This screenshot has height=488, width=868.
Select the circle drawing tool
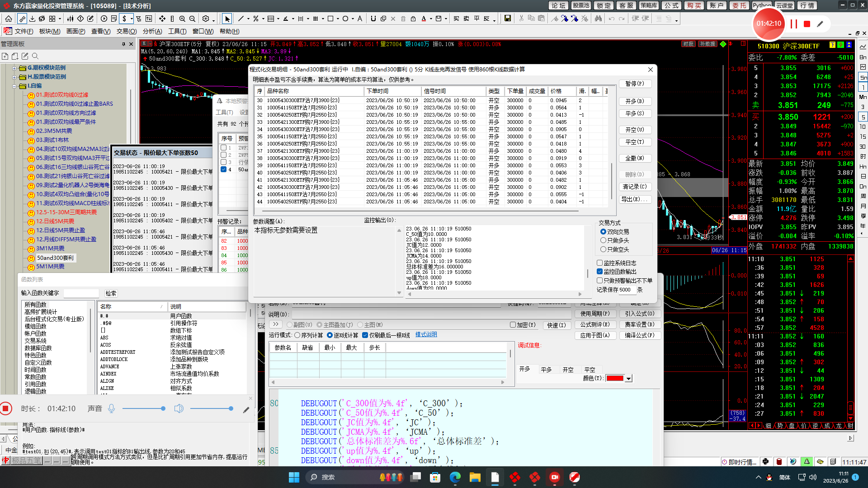pos(345,19)
